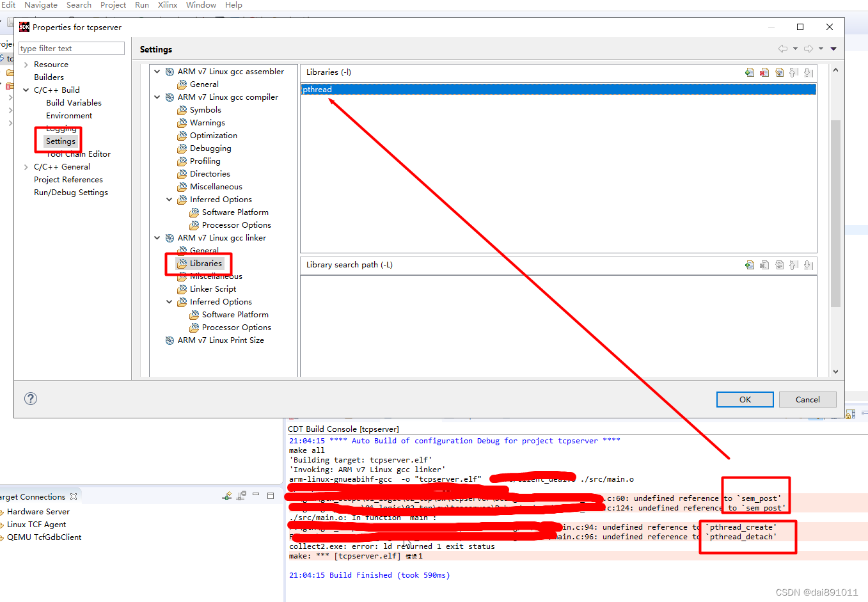This screenshot has height=602, width=868.
Task: Open the Search menu
Action: tap(79, 5)
